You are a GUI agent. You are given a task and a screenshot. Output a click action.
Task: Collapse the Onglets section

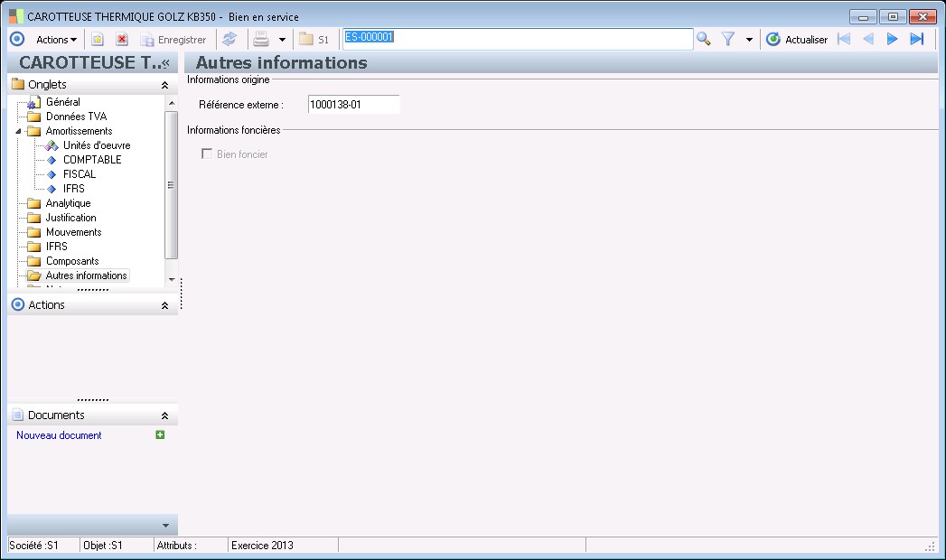coord(164,85)
